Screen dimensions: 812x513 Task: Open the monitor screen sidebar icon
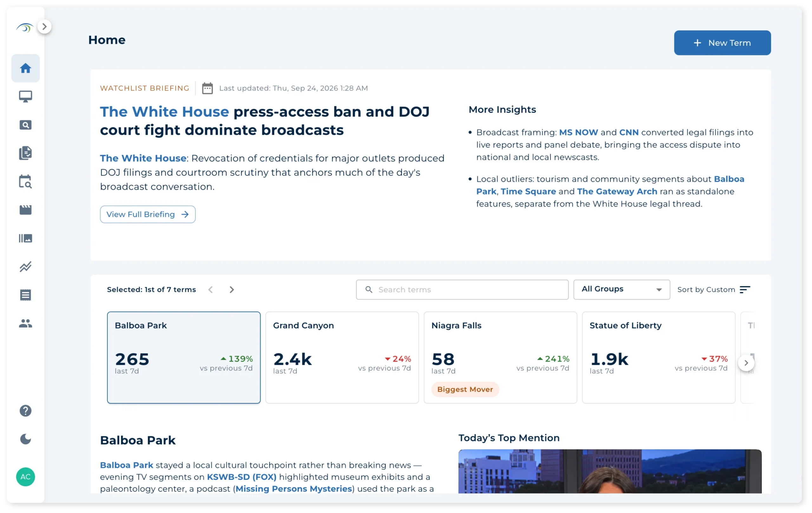point(25,96)
